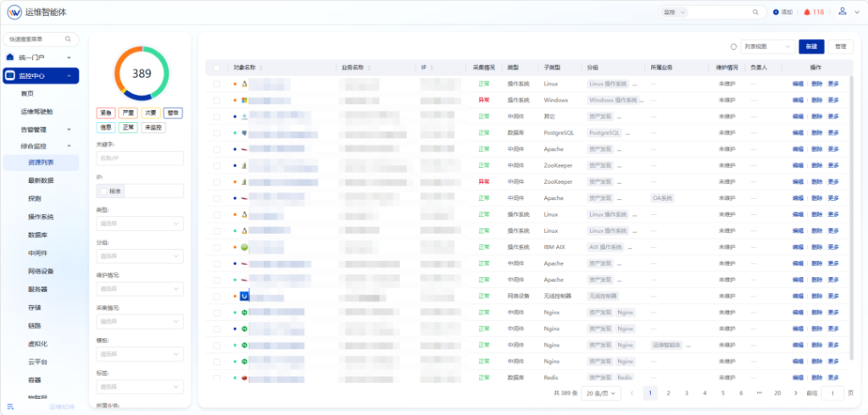Screen dimensions: 868x415
Task: Click the app logo in the header
Action: click(x=14, y=12)
